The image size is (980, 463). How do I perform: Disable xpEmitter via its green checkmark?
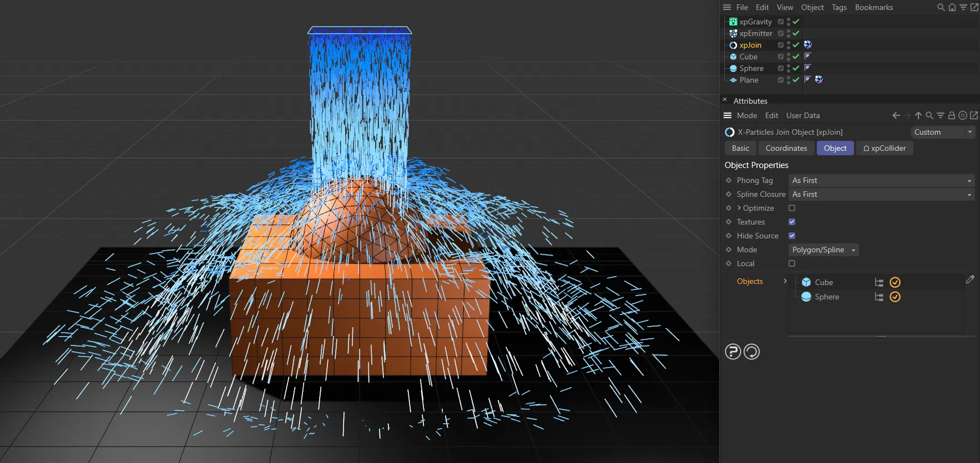coord(796,33)
